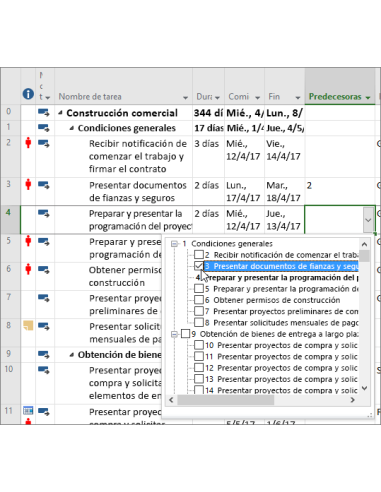Open the Predecesoras cell dropdown in row 4

point(368,220)
